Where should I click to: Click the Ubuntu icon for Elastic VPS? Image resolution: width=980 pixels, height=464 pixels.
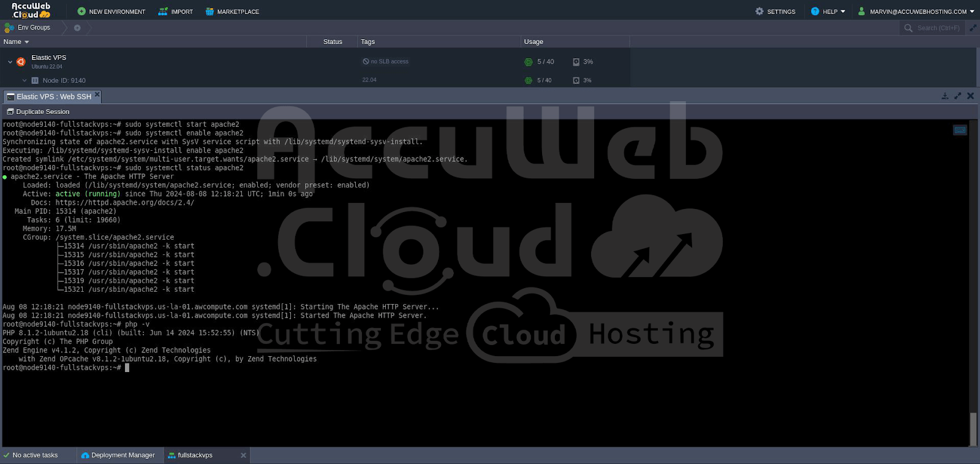click(21, 62)
